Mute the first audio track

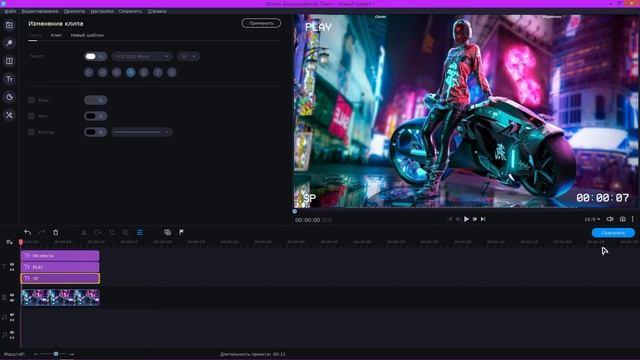pyautogui.click(x=12, y=315)
